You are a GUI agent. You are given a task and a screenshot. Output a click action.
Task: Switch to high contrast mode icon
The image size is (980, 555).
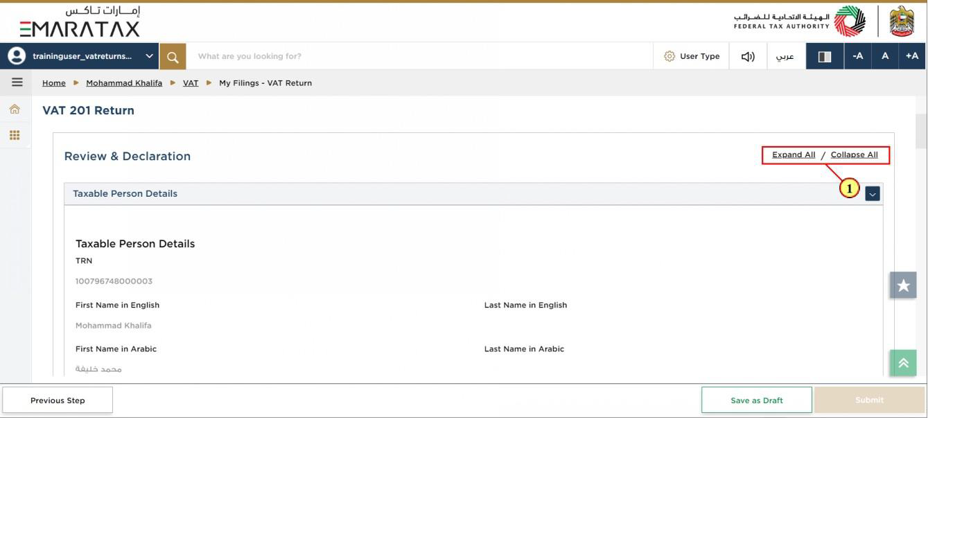[x=825, y=56]
